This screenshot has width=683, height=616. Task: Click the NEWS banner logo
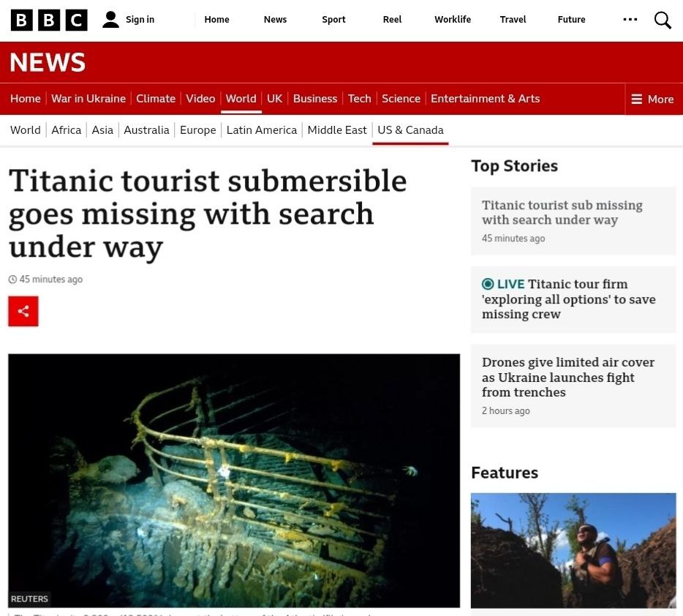tap(48, 62)
